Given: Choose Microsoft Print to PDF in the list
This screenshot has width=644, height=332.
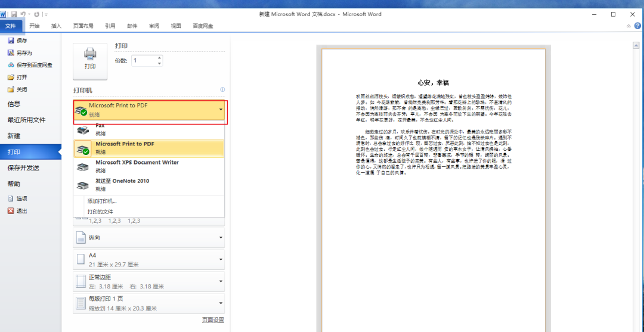Looking at the screenshot, I should 148,148.
